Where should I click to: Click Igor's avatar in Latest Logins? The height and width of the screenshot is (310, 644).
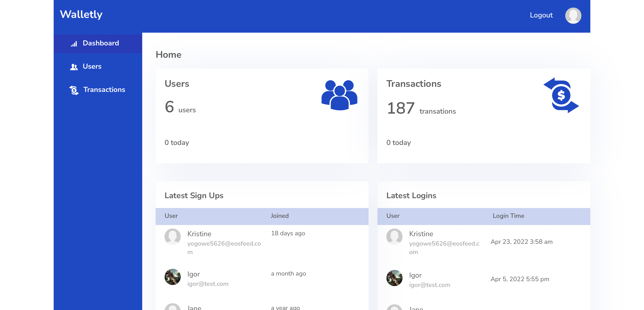click(x=394, y=278)
